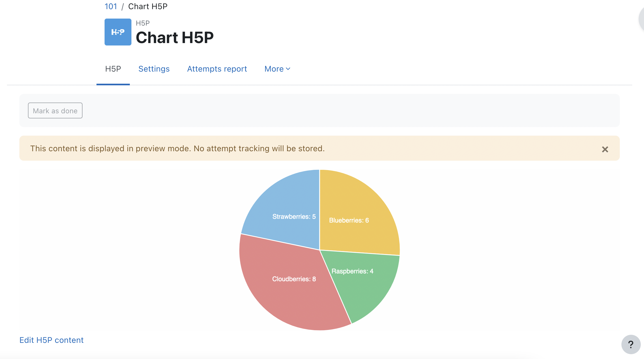This screenshot has width=644, height=359.
Task: Click the H5P activity icon
Action: (x=118, y=32)
